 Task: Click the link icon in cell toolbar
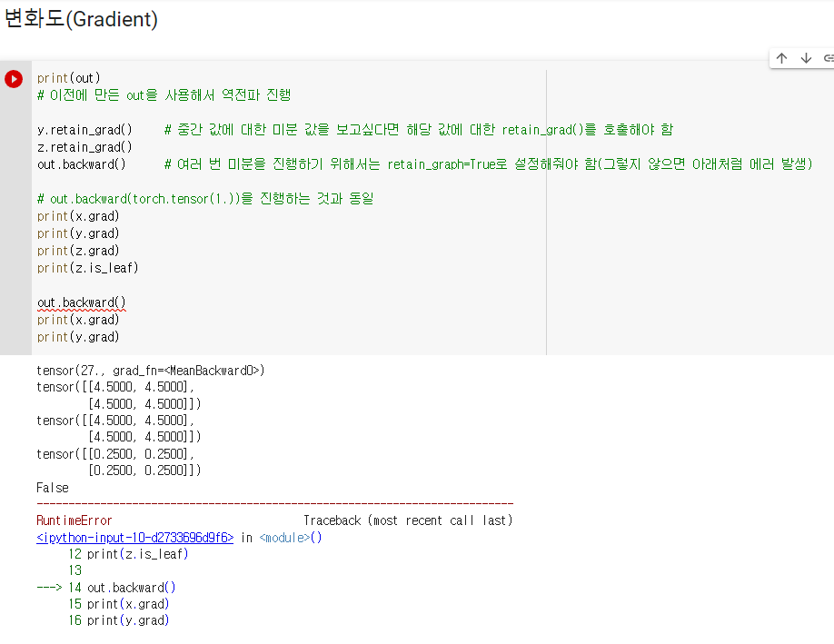point(829,58)
